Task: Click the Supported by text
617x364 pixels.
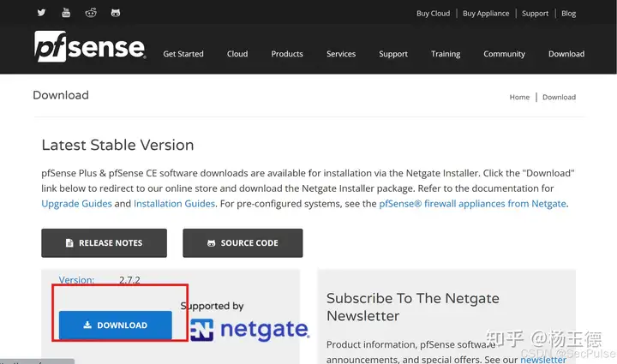Action: (213, 307)
